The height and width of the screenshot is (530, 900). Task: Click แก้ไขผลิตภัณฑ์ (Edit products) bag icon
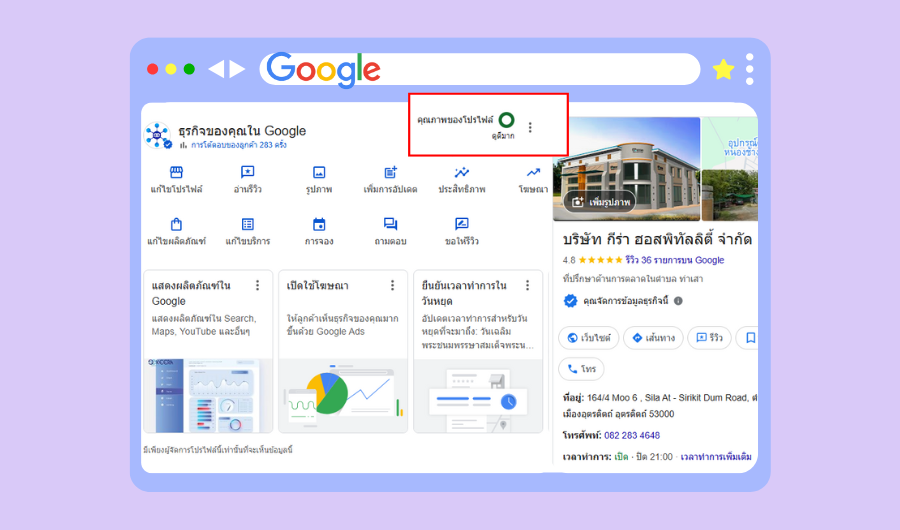(176, 225)
